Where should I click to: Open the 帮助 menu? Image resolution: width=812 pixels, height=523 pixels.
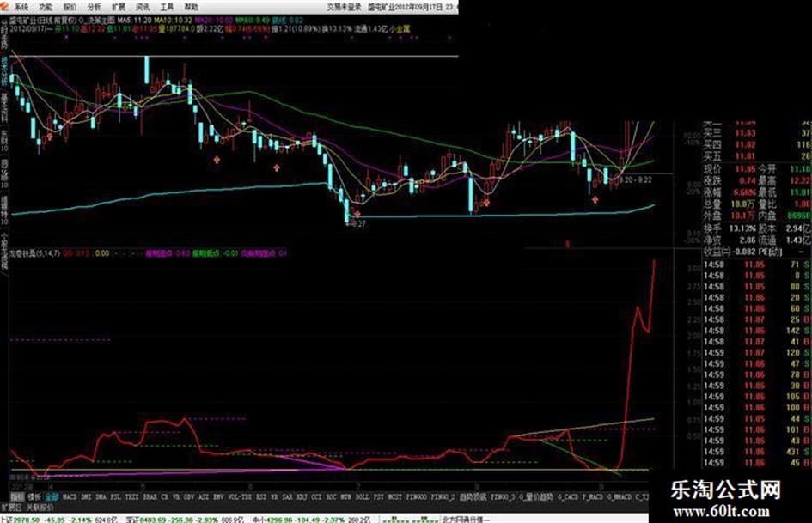coord(192,7)
